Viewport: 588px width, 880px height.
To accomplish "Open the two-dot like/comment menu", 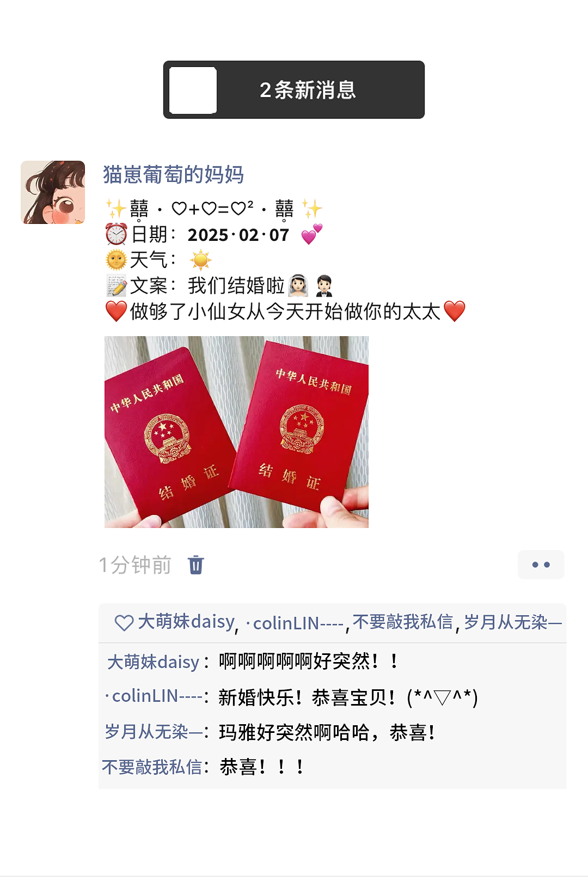I will tap(541, 565).
